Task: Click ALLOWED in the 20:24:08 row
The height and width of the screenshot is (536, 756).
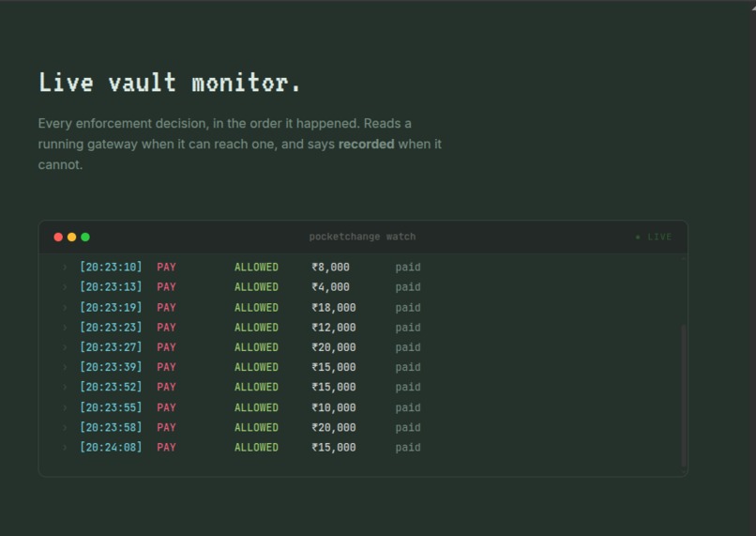Action: coord(256,447)
